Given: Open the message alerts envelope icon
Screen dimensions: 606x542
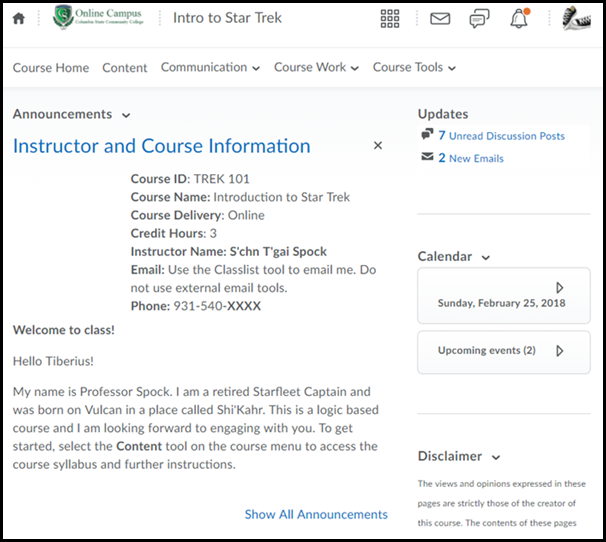Looking at the screenshot, I should pos(440,19).
